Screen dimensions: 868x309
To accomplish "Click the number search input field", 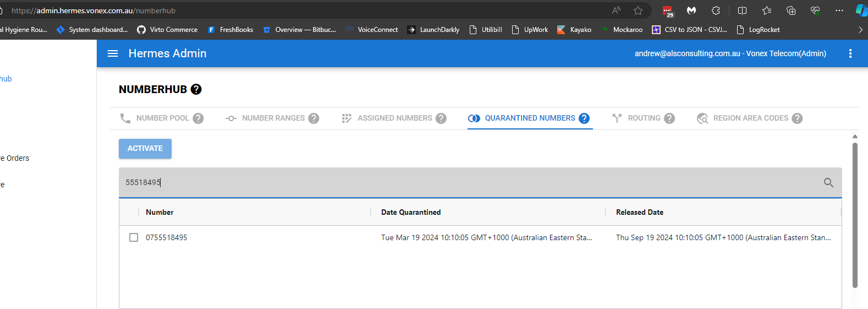I will [468, 182].
